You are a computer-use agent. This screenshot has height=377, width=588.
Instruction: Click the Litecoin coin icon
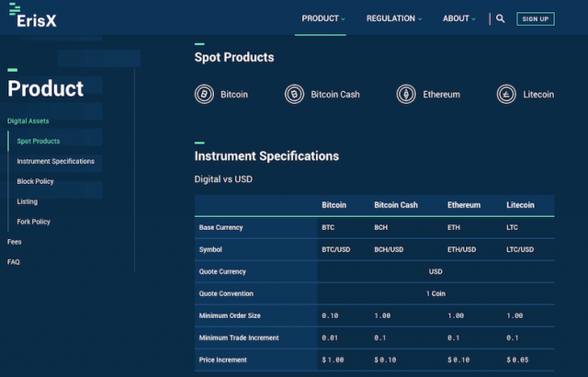[506, 94]
